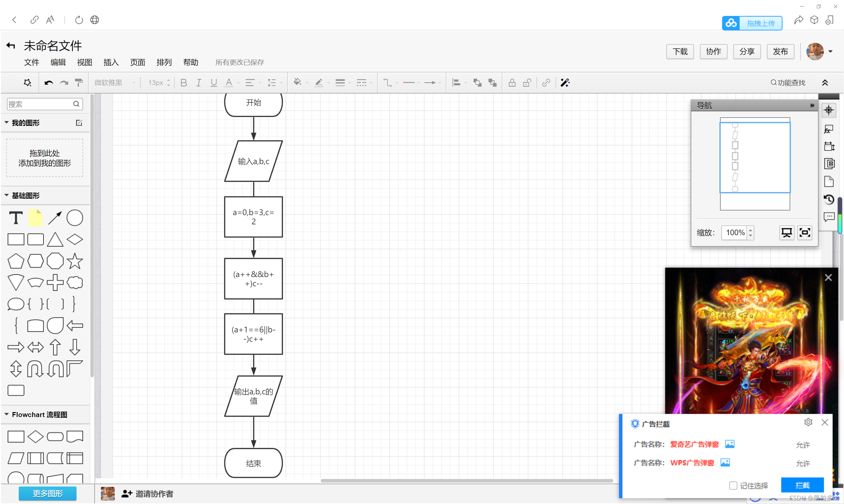Viewport: 844px width, 504px height.
Task: Open the fill color bucket
Action: (297, 82)
